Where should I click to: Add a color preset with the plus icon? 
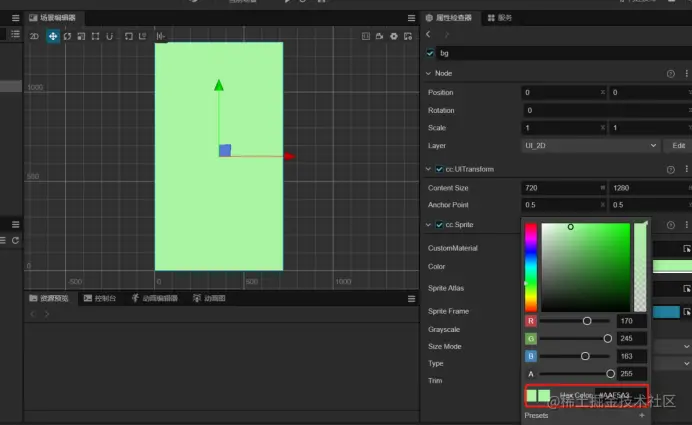point(642,415)
